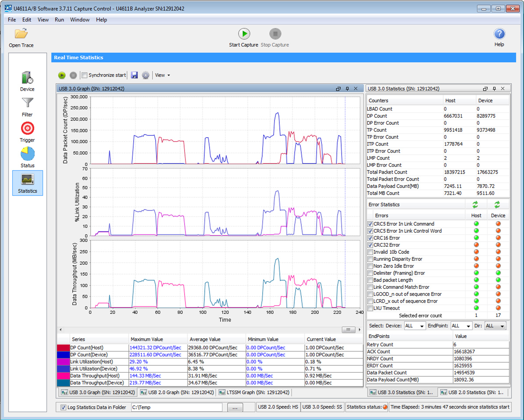Screen dimensions: 524x420
Task: Switch to LTSSM Graph tab
Action: point(254,392)
